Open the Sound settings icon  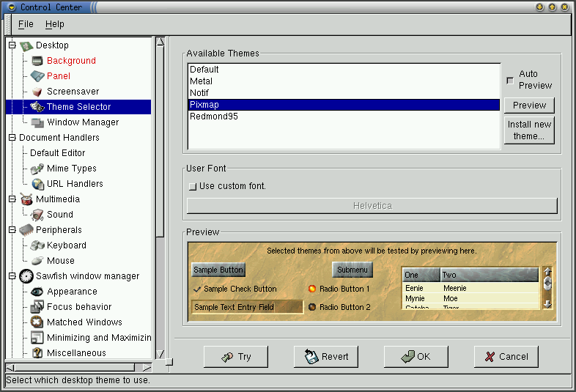pyautogui.click(x=37, y=215)
